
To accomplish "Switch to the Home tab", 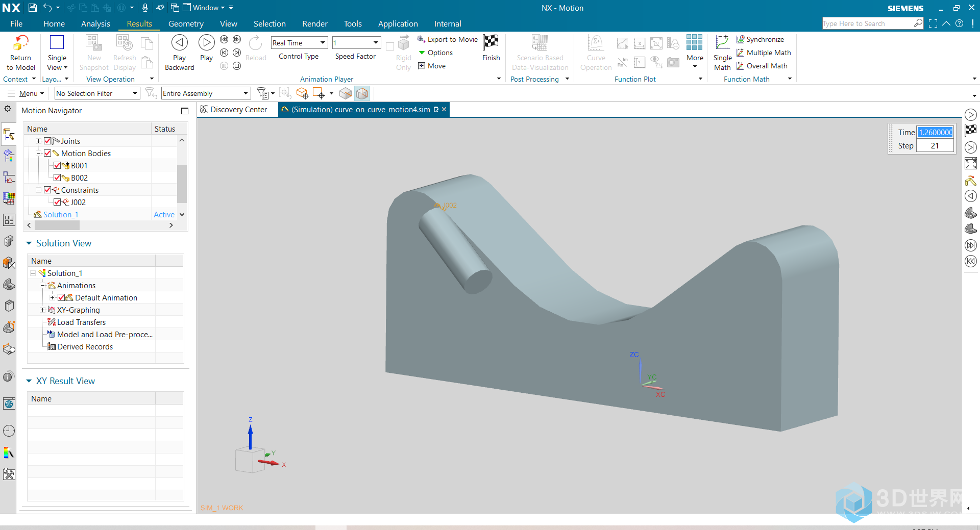I will (x=54, y=23).
